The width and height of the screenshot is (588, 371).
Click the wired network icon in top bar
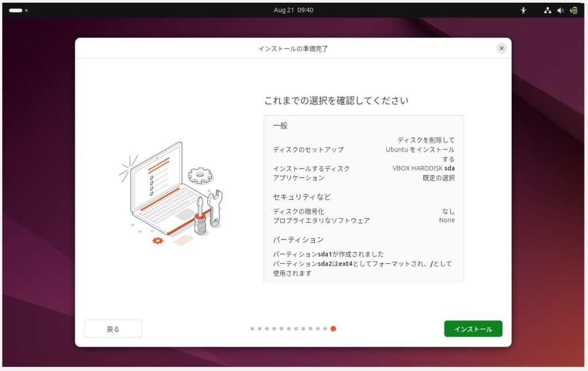(x=547, y=10)
